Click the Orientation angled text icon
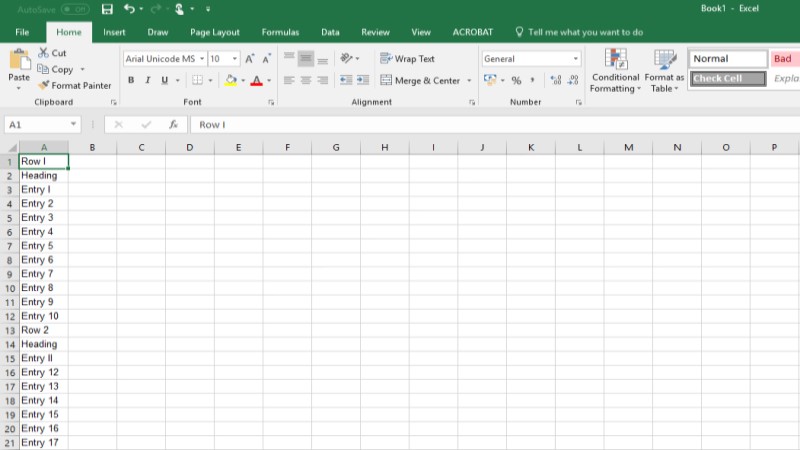The height and width of the screenshot is (450, 800). [x=347, y=58]
